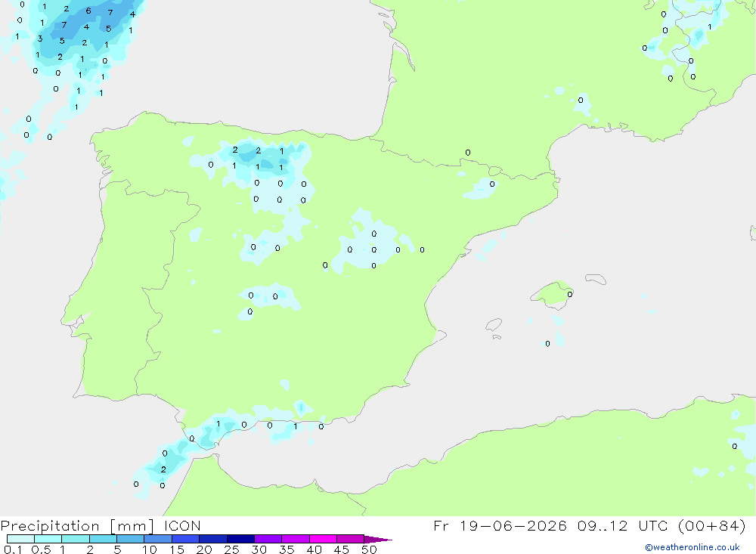This screenshot has height=554, width=756.
Task: Click the 2–5 mm legend color swatch
Action: pyautogui.click(x=103, y=539)
